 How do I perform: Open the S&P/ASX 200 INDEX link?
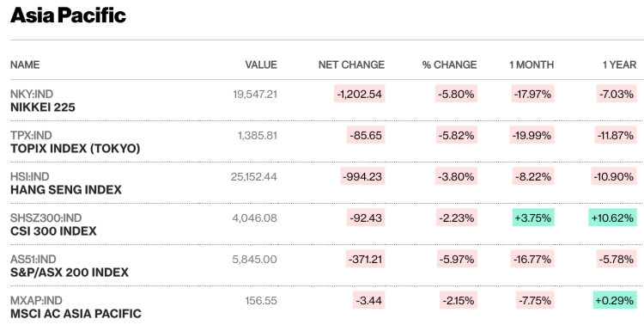tap(70, 273)
